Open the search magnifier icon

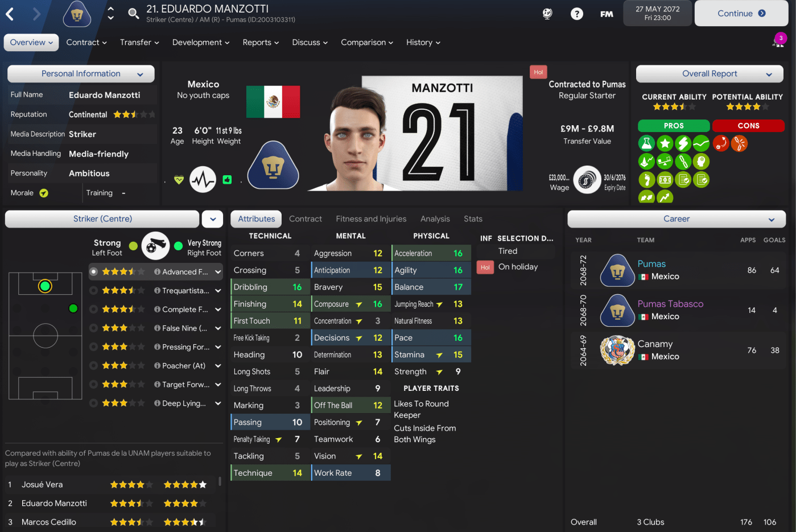pos(133,13)
